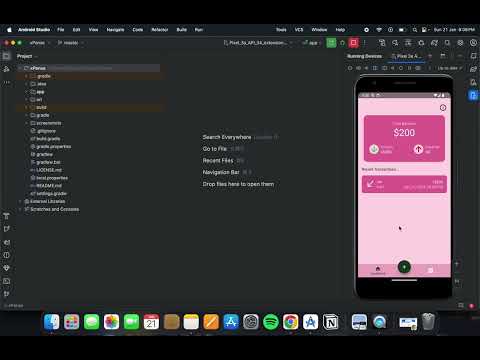Expand the .gradle folder in project tree
This screenshot has height=360, width=480.
(26, 76)
